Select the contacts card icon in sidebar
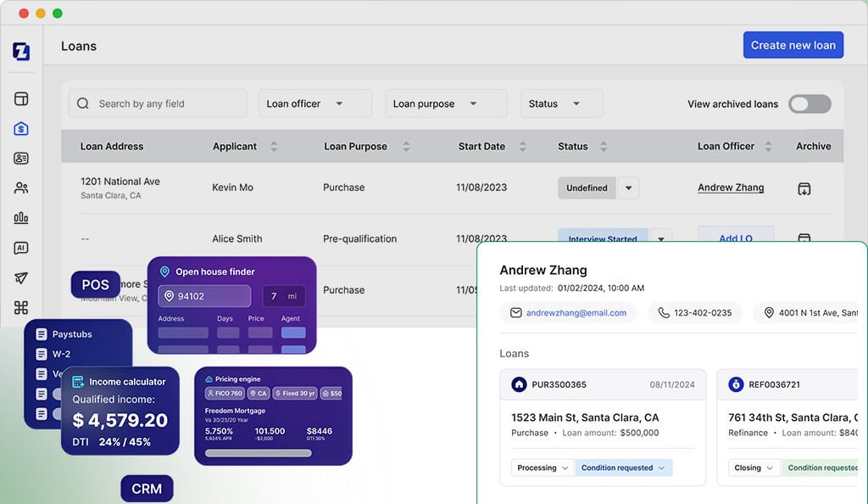Screen dimensions: 868x504 point(20,158)
